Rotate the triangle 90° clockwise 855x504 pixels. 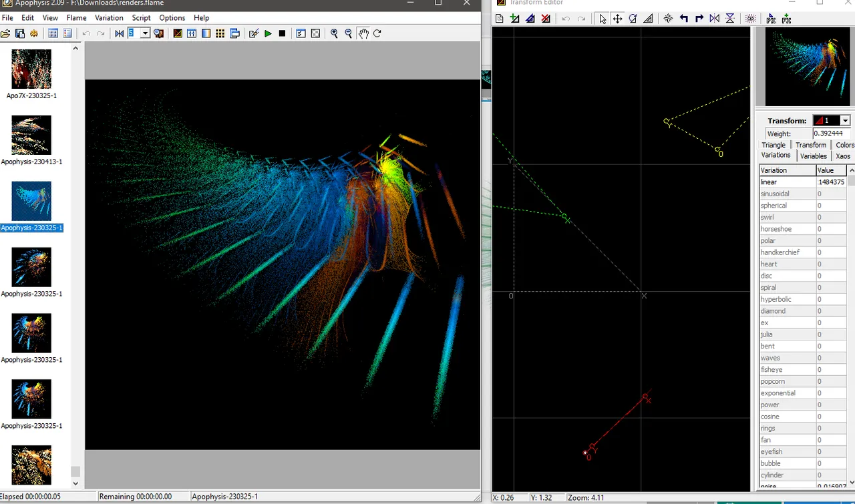coord(699,19)
